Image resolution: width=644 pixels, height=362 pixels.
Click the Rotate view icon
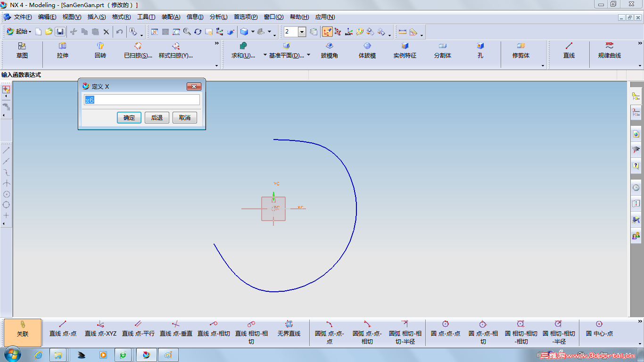pos(198,32)
